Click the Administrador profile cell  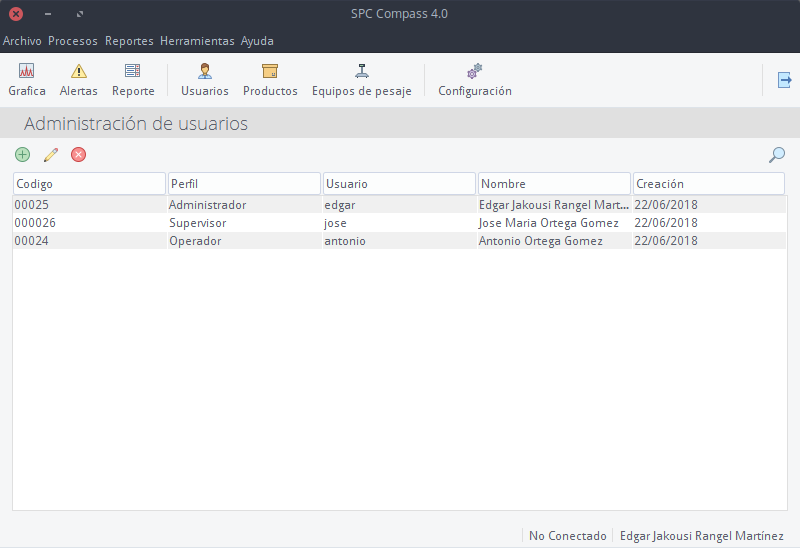245,205
